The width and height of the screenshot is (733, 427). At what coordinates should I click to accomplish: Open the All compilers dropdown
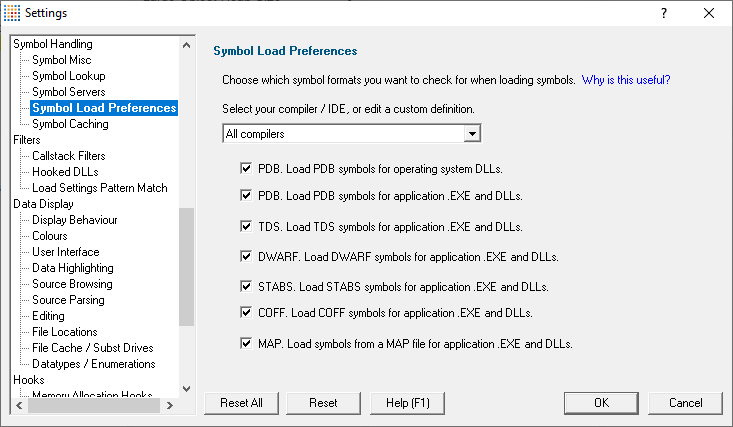click(x=352, y=134)
